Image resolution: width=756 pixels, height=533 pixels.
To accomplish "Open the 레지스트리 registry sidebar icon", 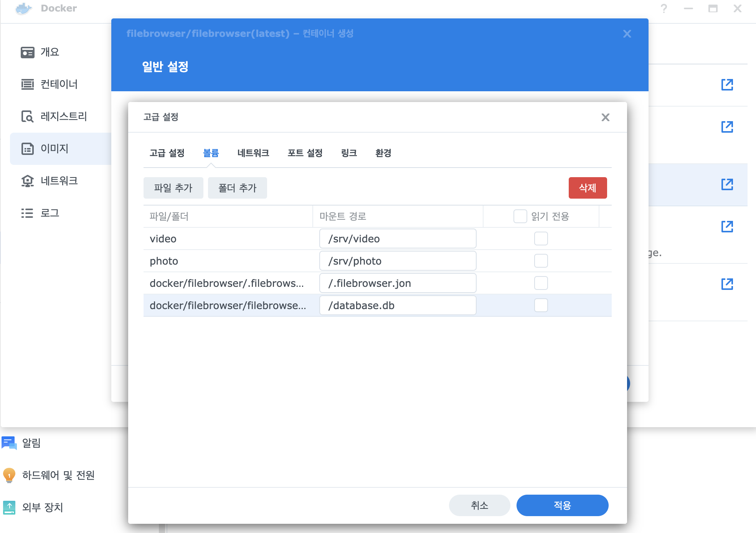I will (x=28, y=117).
